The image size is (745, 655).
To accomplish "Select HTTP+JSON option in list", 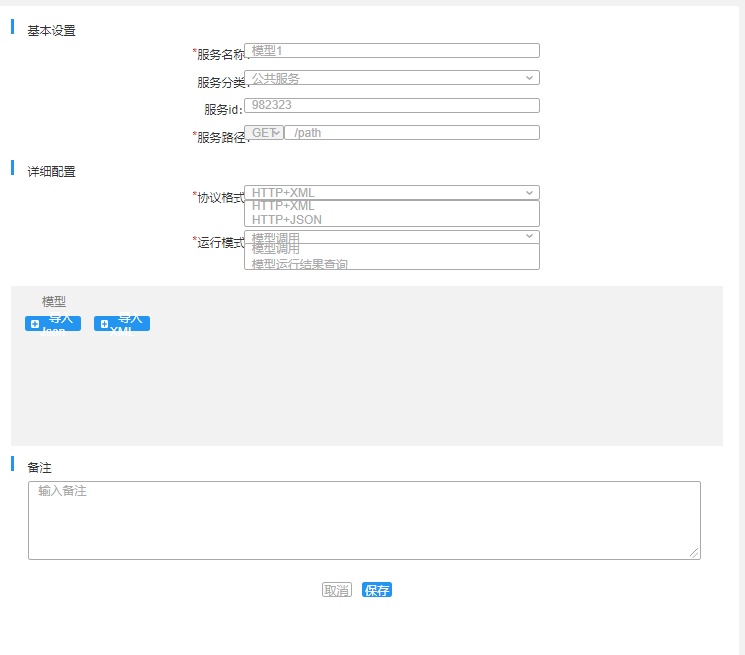I will 287,220.
